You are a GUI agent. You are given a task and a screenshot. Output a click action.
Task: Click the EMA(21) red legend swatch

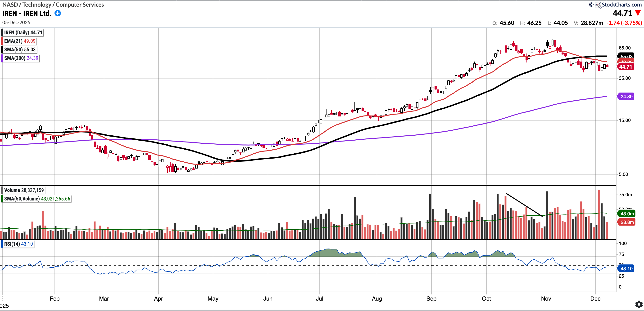click(x=2, y=41)
